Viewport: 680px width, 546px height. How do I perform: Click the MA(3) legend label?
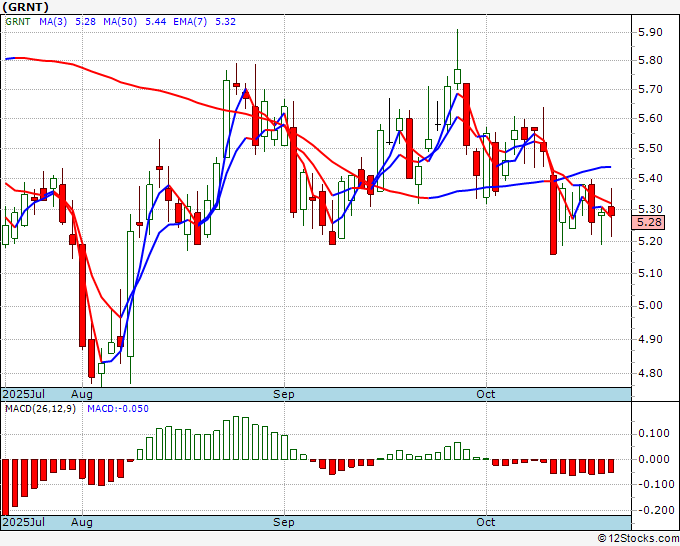[x=53, y=22]
